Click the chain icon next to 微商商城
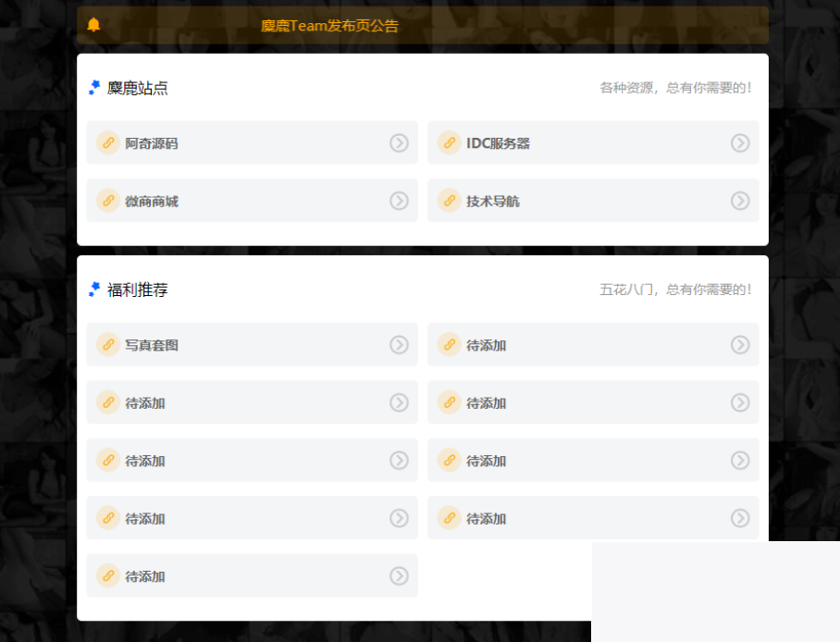Viewport: 840px width, 642px height. coord(107,201)
